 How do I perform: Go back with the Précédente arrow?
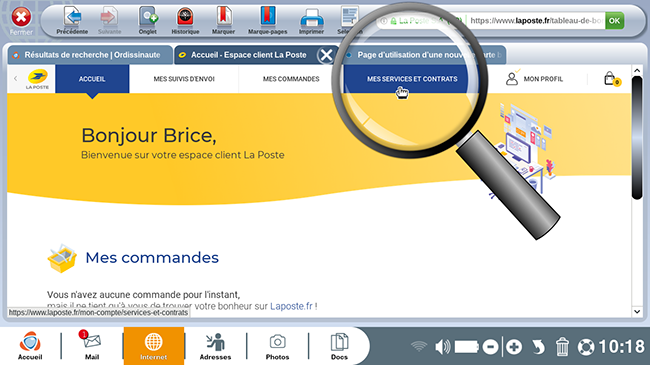[72, 20]
